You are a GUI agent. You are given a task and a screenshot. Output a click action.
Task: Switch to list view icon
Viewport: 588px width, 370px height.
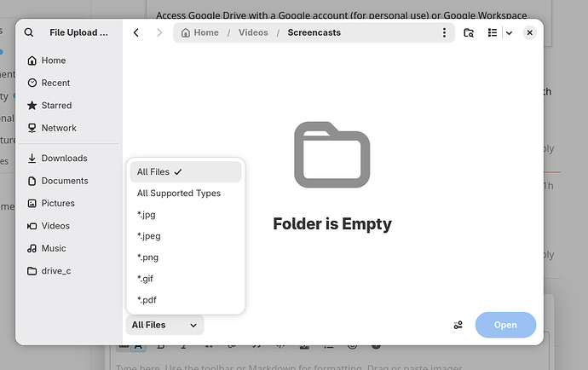[x=492, y=32]
